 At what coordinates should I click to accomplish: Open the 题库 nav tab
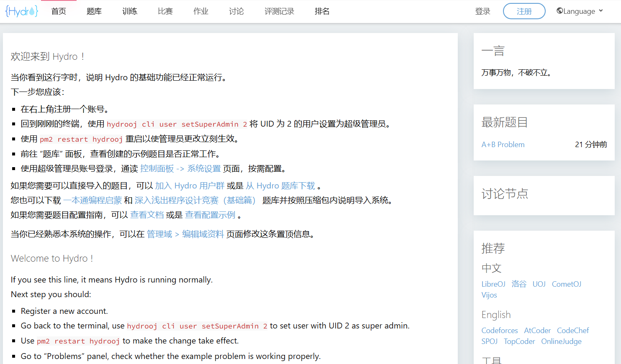pyautogui.click(x=94, y=11)
